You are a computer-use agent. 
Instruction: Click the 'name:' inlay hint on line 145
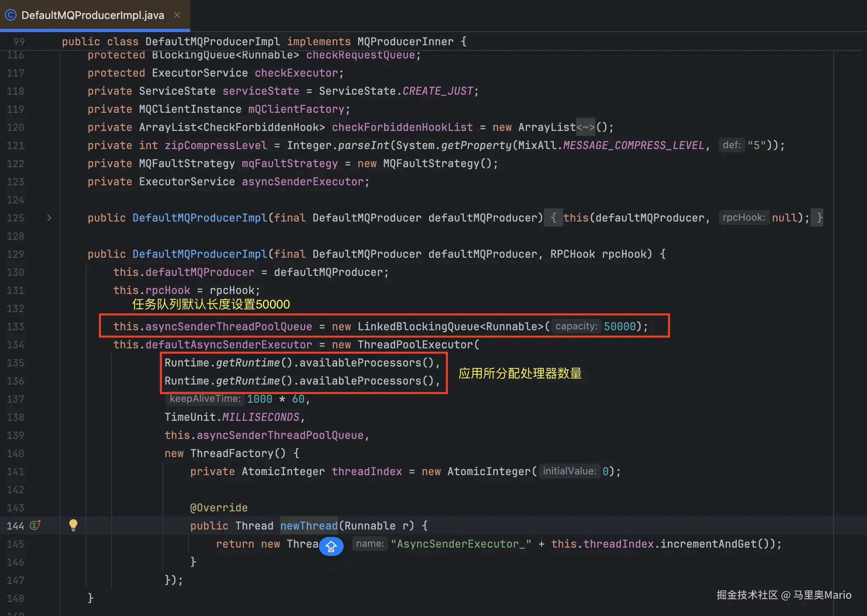[x=370, y=544]
